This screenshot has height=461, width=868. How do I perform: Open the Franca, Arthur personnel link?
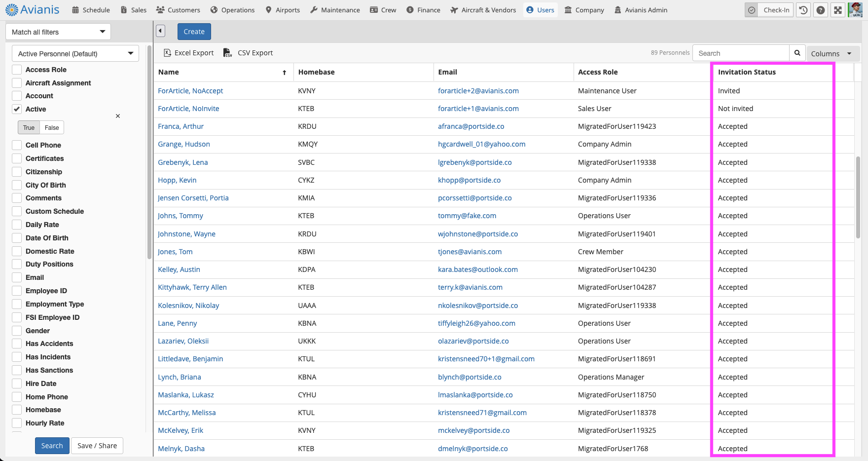click(x=181, y=126)
